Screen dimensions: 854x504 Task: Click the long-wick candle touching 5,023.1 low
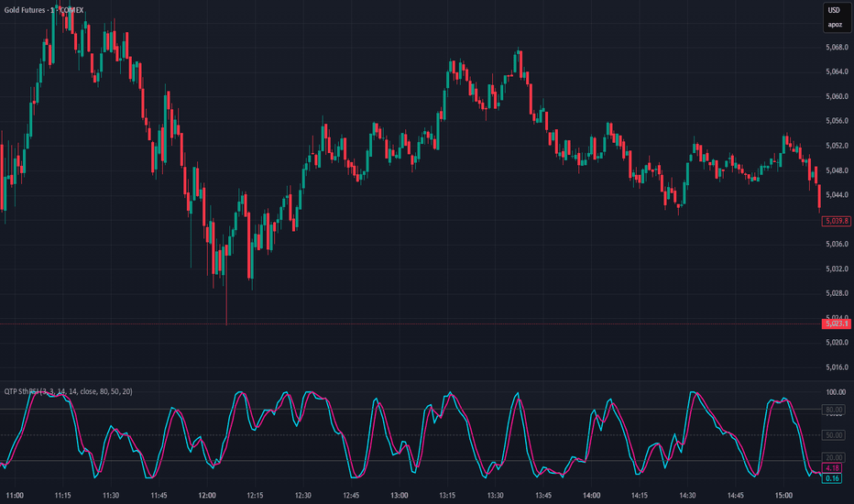(226, 283)
